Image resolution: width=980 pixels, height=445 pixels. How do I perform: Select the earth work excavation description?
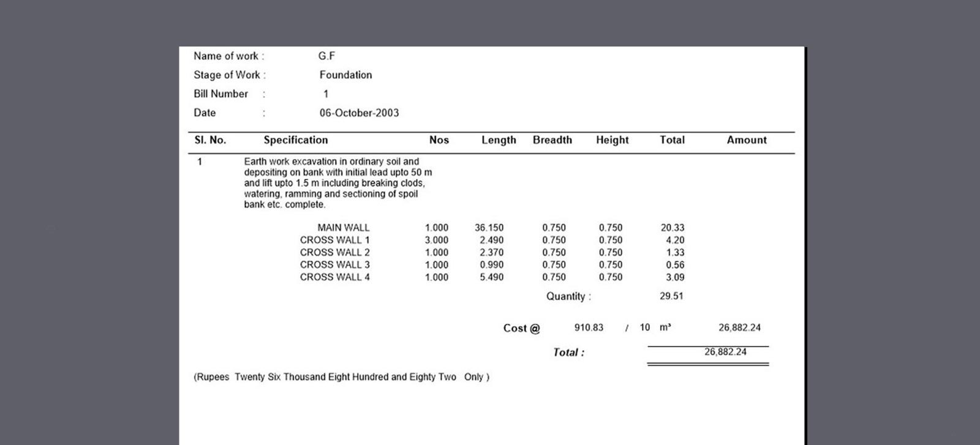[337, 183]
